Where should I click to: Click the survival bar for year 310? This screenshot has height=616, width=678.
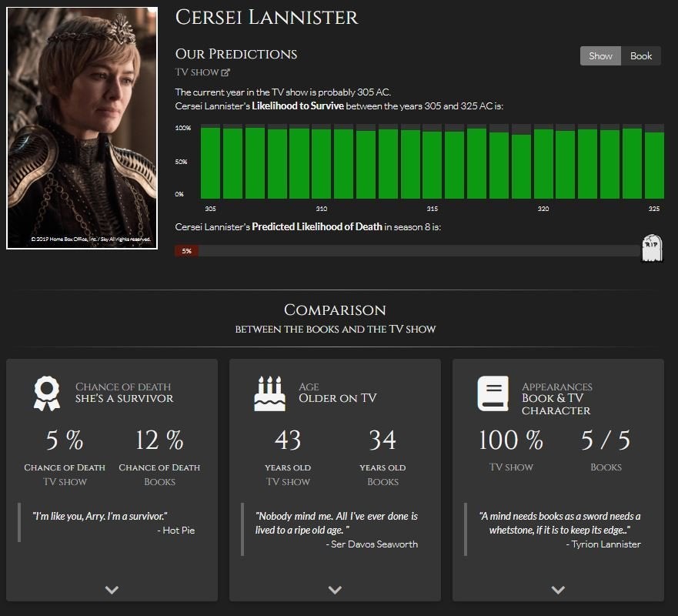tap(321, 163)
